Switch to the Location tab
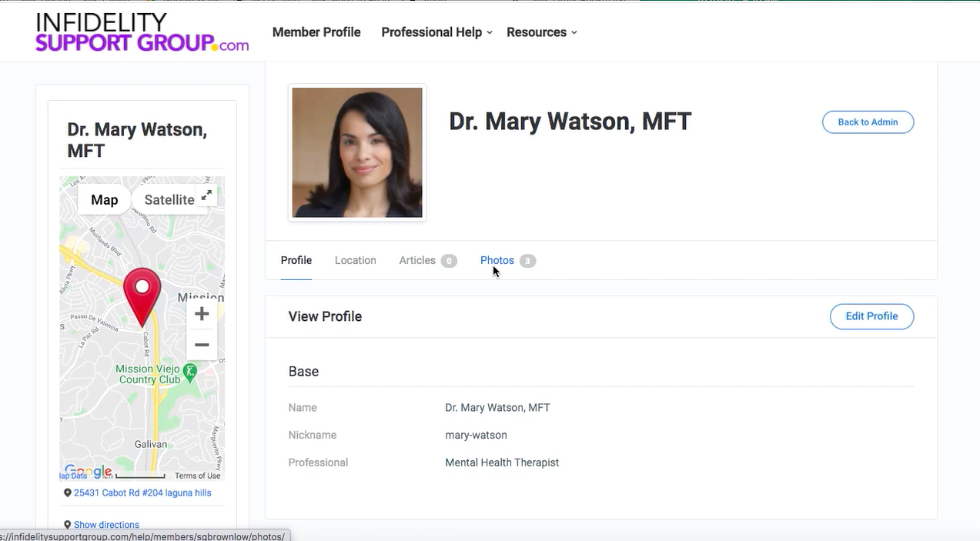 coord(356,261)
